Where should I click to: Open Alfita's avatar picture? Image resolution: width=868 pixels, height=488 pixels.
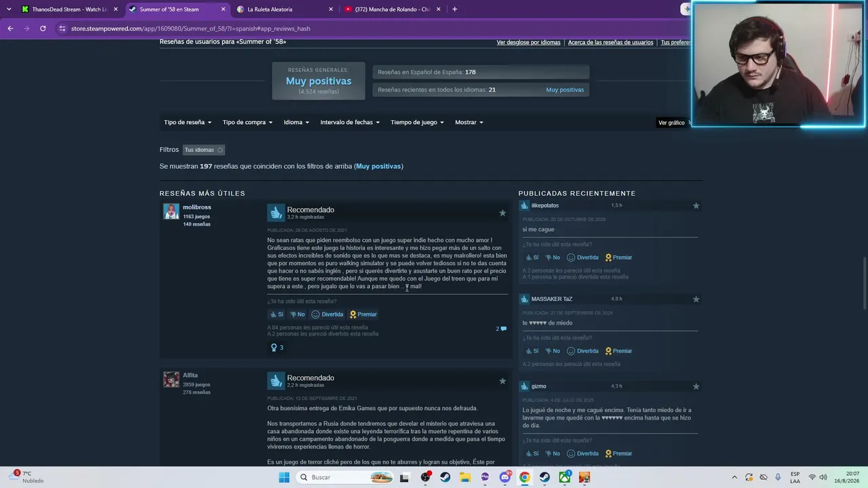171,380
